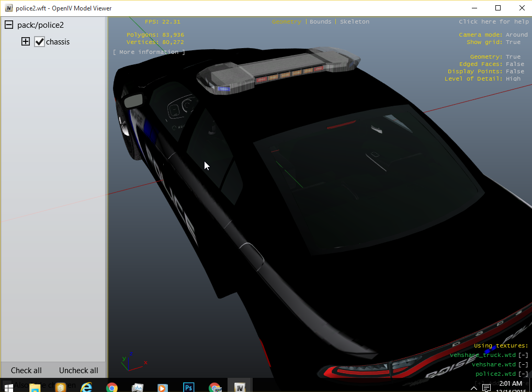Open File Explorer in the taskbar

point(35,387)
